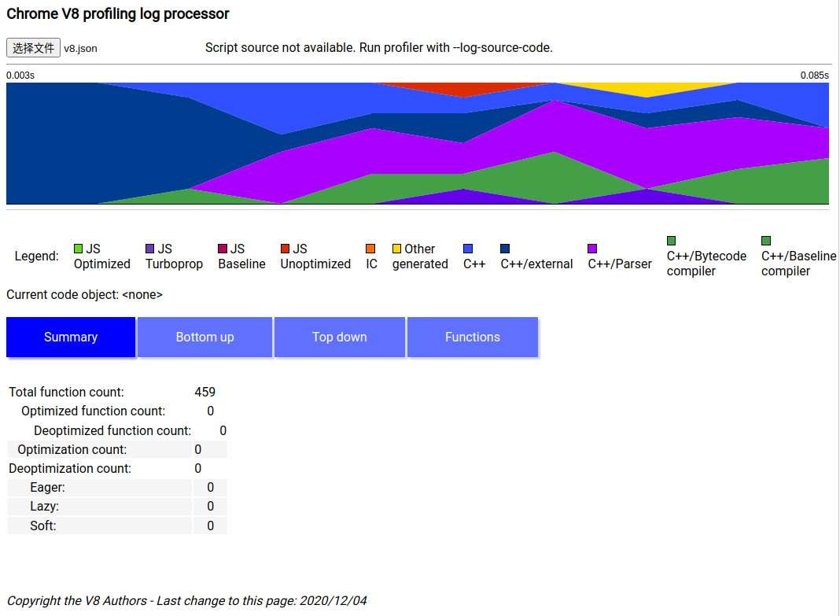Click the C++/Baseline compiler legend swatch

click(766, 241)
